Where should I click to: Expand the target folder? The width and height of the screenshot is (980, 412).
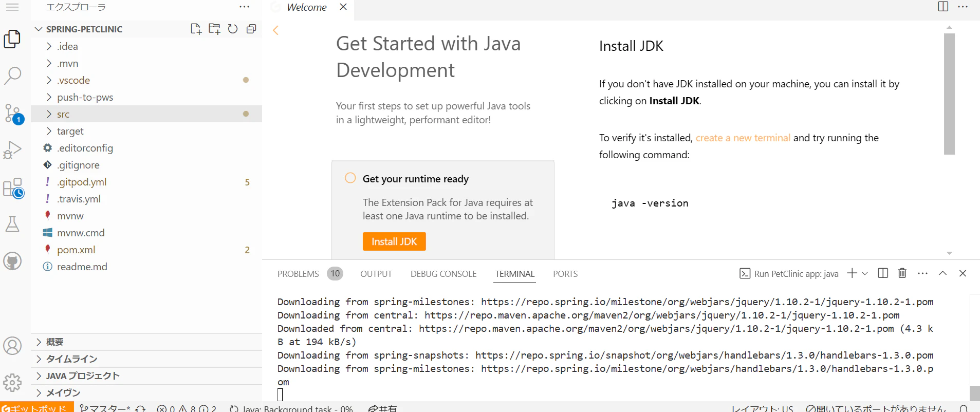(x=146, y=131)
